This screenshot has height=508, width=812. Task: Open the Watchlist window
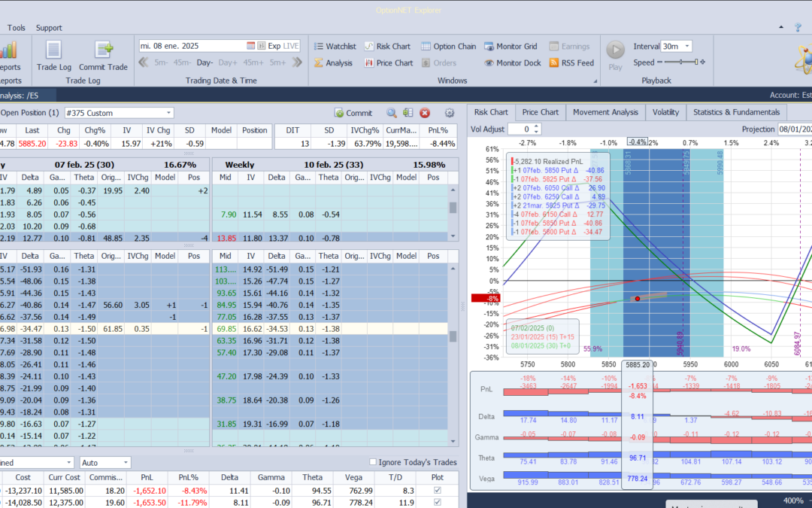click(x=335, y=46)
